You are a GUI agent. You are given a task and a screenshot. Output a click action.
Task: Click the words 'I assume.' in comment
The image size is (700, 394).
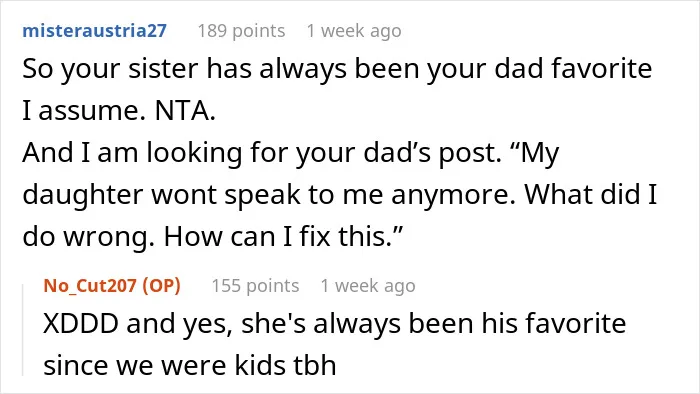tap(84, 111)
